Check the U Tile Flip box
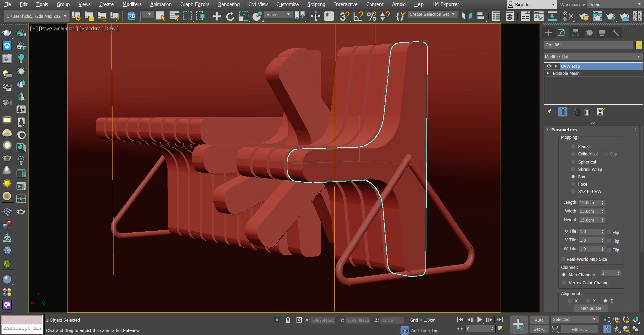 (609, 232)
